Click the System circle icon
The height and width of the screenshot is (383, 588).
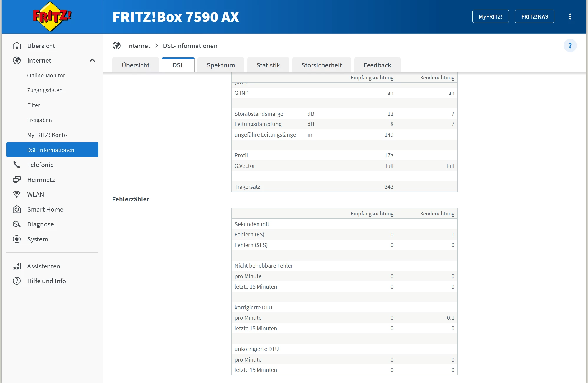pyautogui.click(x=17, y=239)
